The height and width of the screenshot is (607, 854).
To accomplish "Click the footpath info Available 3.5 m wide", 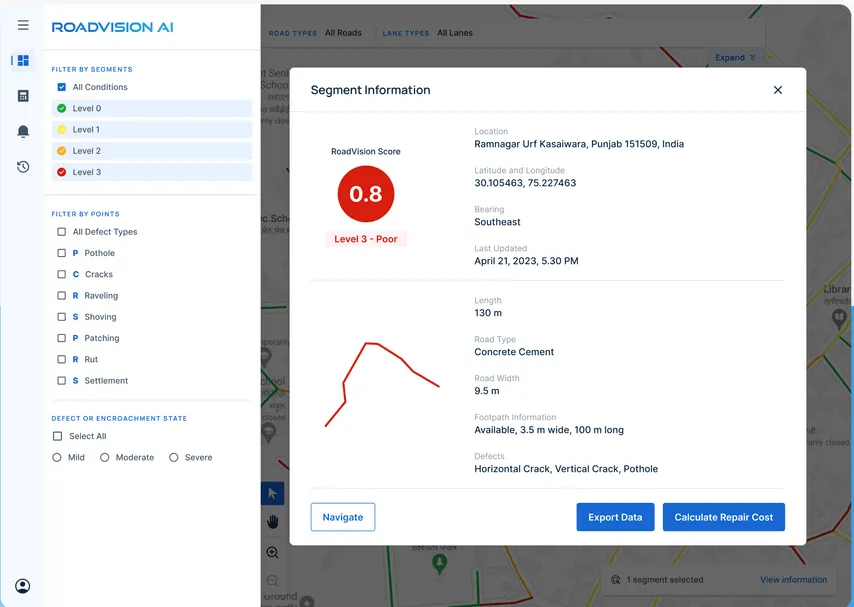I will point(548,430).
